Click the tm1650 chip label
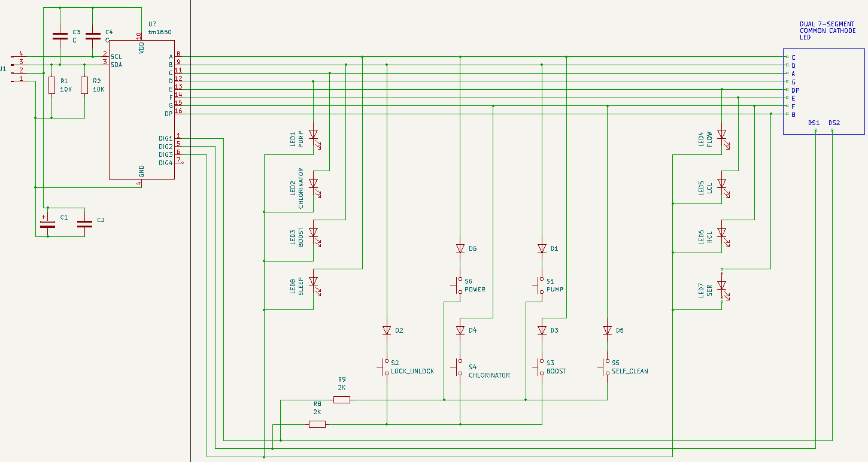This screenshot has width=868, height=462. point(159,32)
